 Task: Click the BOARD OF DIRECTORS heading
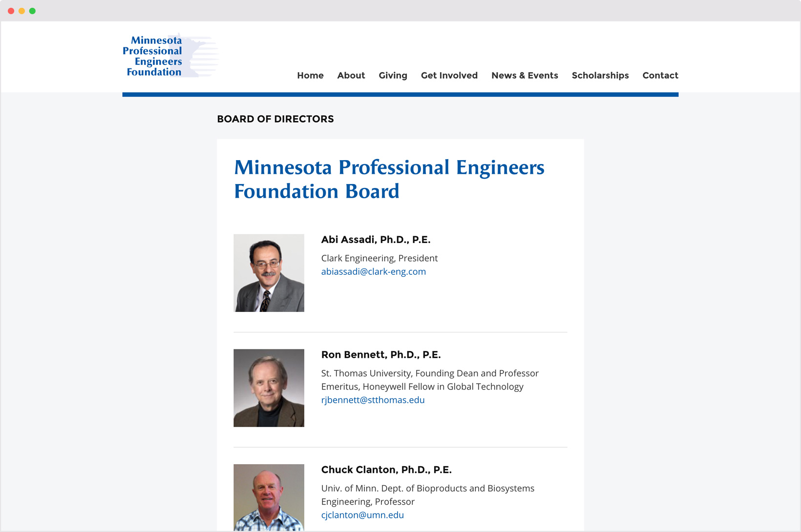click(x=275, y=119)
